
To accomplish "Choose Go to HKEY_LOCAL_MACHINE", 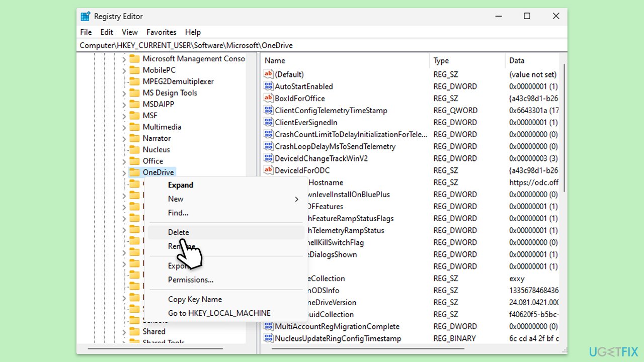I will [x=226, y=313].
